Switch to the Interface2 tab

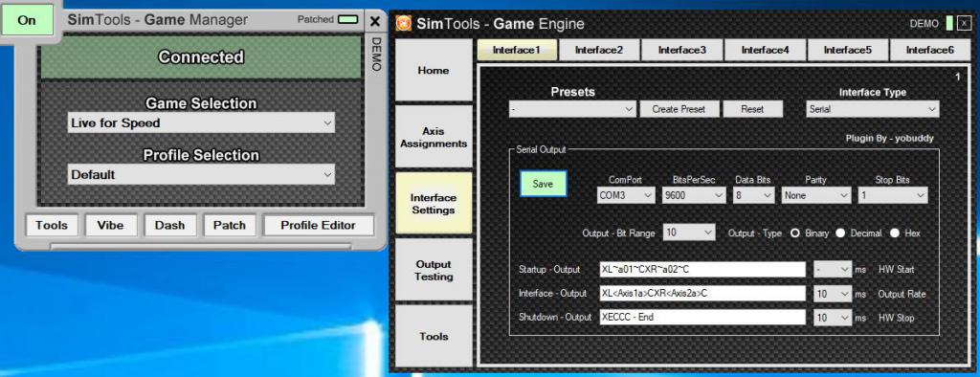coord(599,50)
